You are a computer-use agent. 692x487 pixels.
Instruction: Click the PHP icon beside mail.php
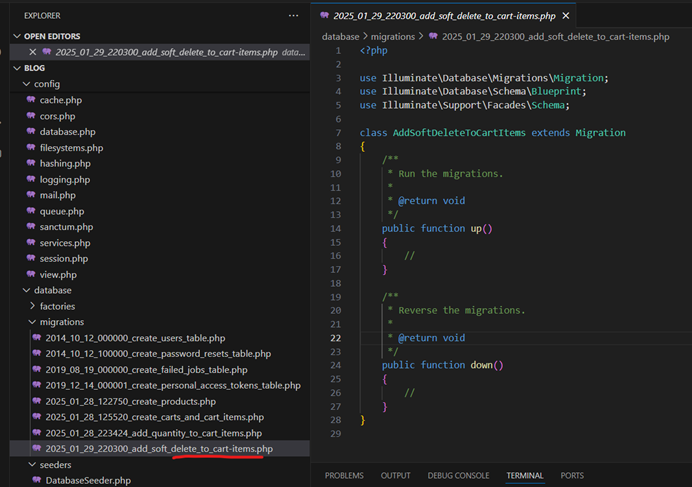point(31,195)
